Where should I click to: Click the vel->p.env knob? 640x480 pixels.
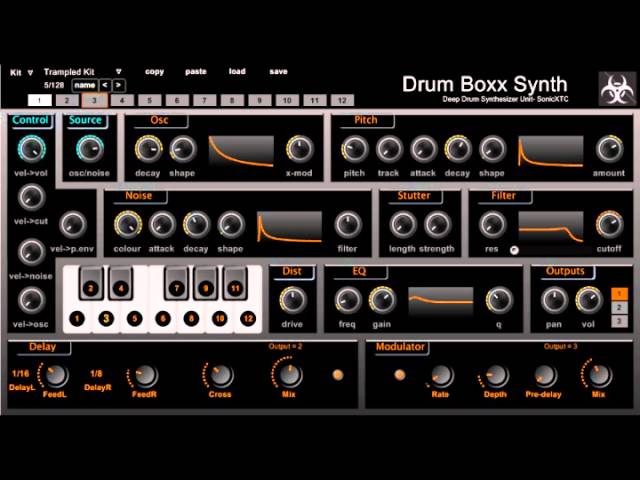click(x=73, y=224)
